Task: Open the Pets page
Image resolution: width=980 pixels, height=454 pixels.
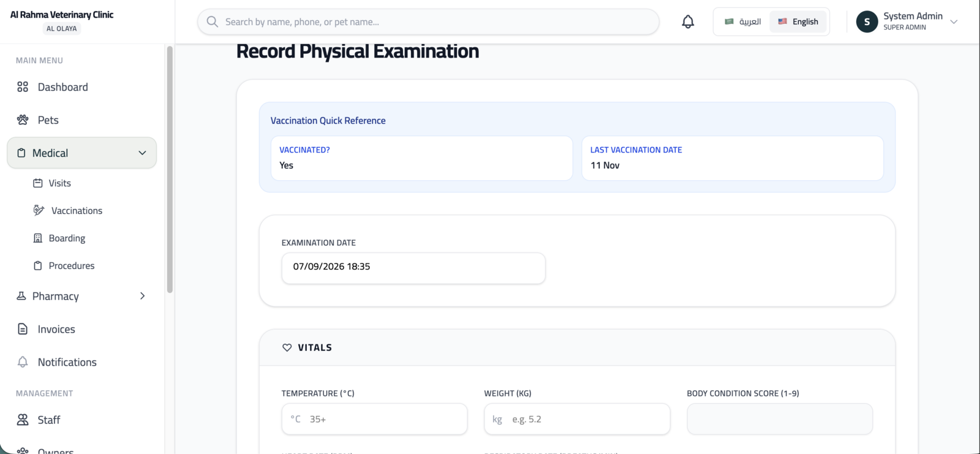Action: 48,120
